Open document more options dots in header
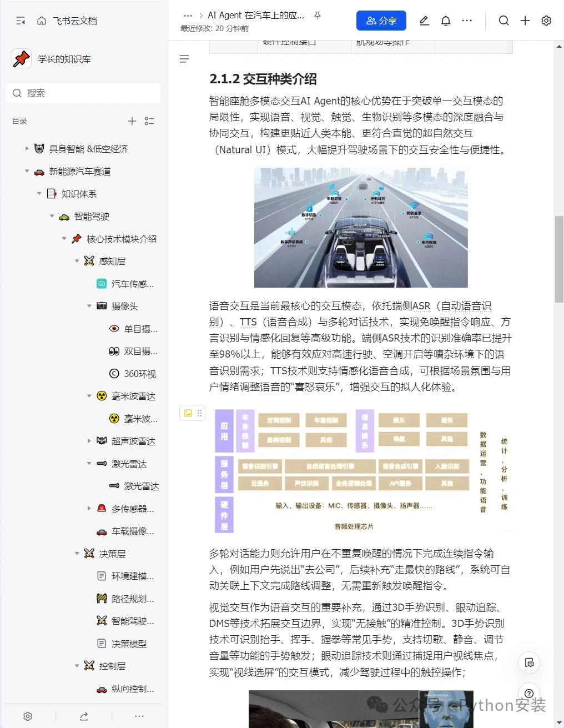Screen dimensions: 564x728 coord(467,21)
